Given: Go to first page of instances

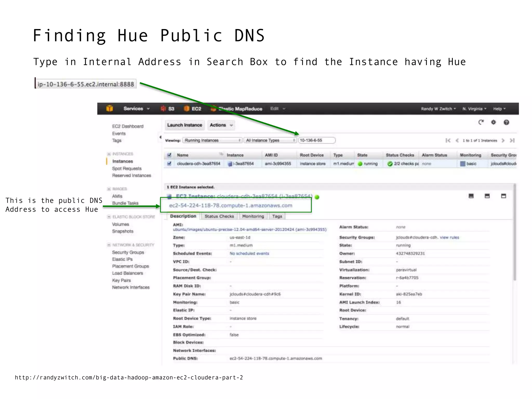Looking at the screenshot, I should (448, 141).
